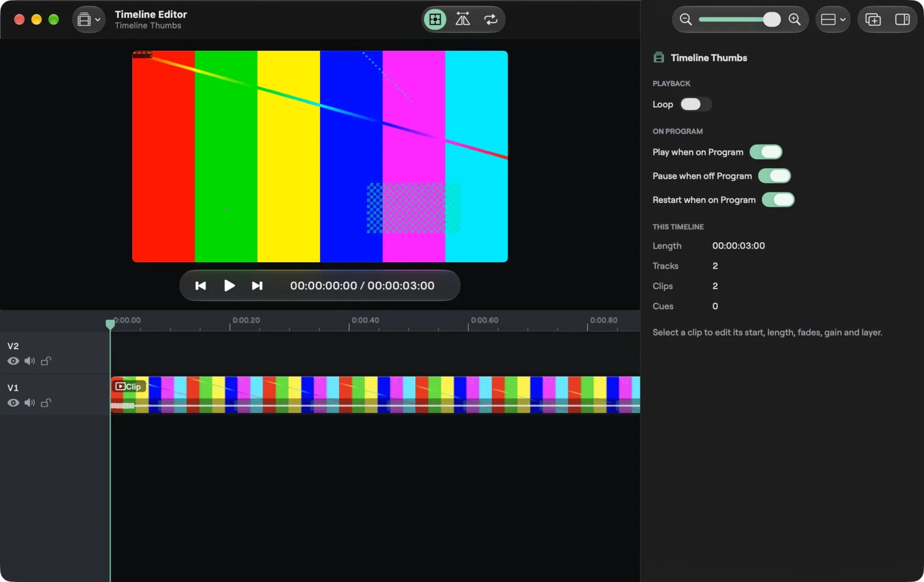Click the Length value 00:00:03:00

(739, 246)
